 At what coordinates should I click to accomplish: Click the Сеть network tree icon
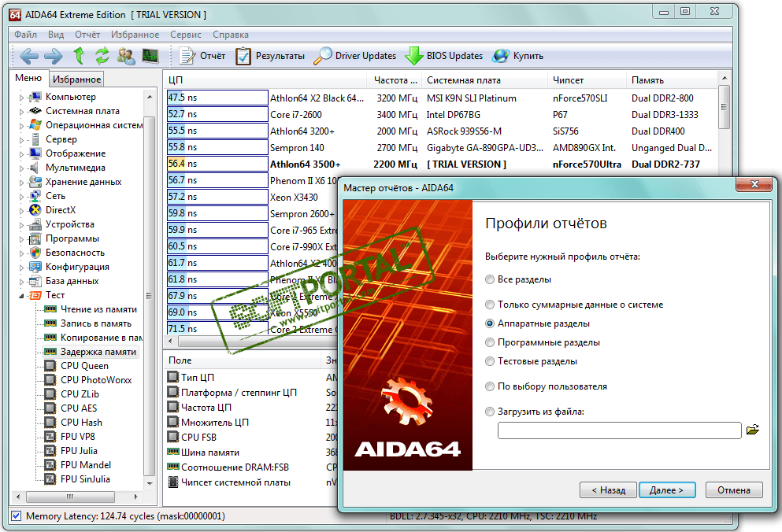[35, 196]
